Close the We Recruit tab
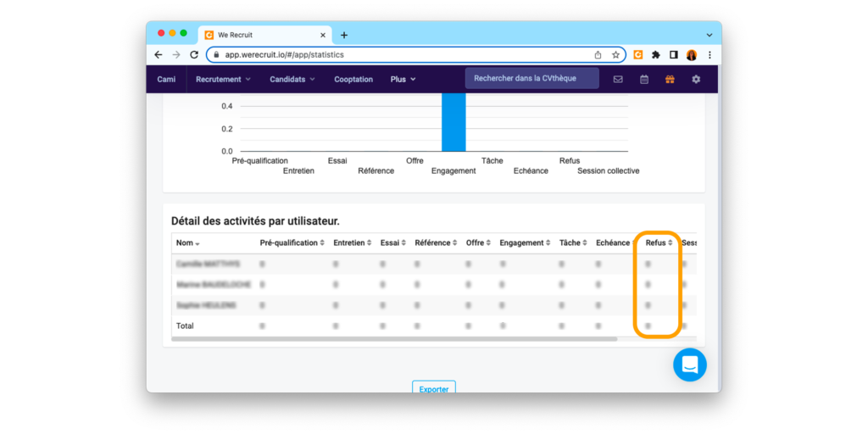Viewport: 868px width, 434px height. pos(323,35)
